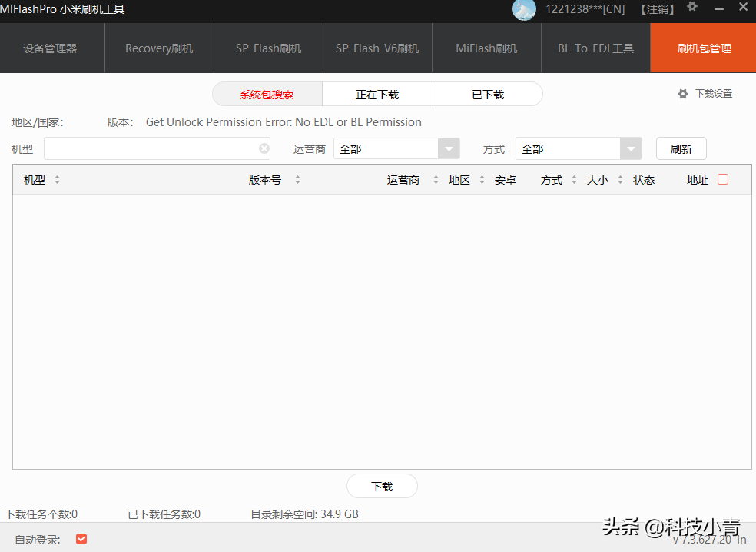Sort the table by the 版本号 column
Viewport: 756px width, 552px height.
[x=297, y=179]
